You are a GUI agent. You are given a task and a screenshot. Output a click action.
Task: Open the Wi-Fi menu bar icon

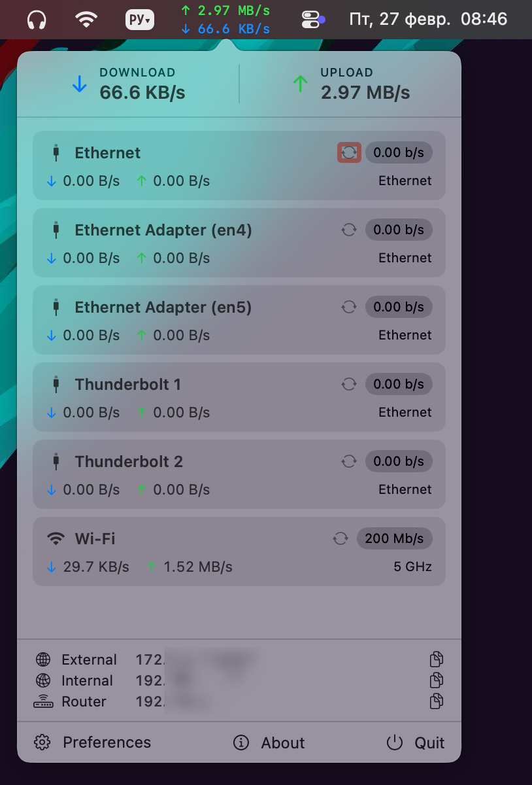point(86,20)
